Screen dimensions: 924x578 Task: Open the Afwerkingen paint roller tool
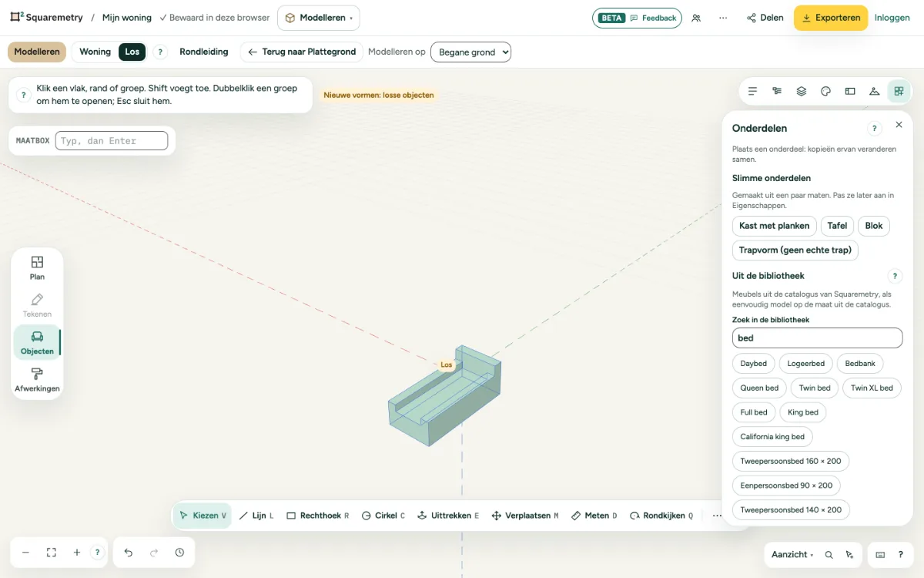[37, 380]
